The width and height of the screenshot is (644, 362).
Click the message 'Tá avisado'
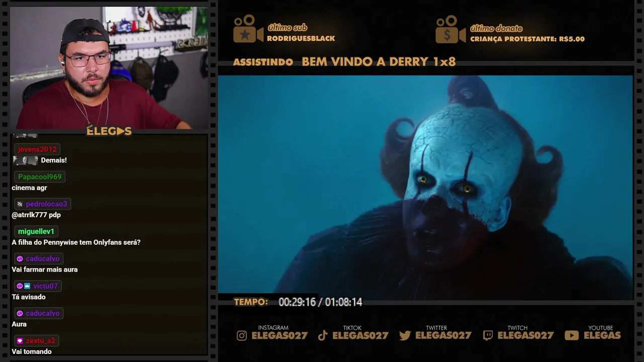coord(29,297)
